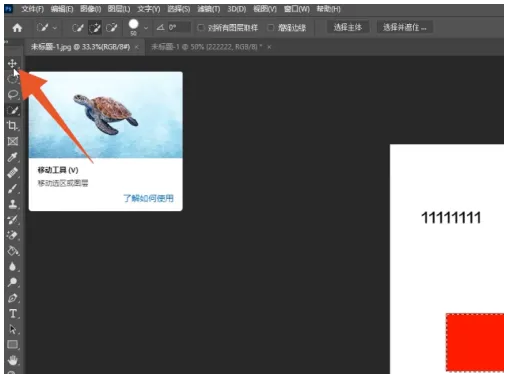Select the Eraser tool
This screenshot has width=508, height=374.
coord(13,235)
